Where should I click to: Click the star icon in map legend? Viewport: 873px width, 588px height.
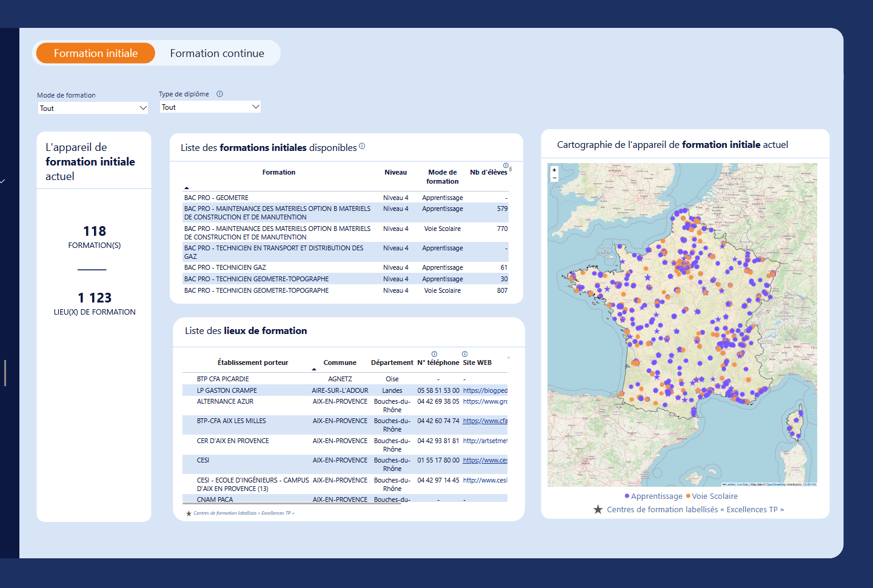[598, 510]
